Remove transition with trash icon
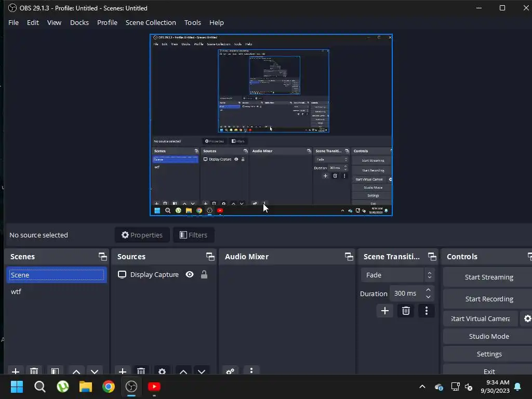 pyautogui.click(x=406, y=311)
